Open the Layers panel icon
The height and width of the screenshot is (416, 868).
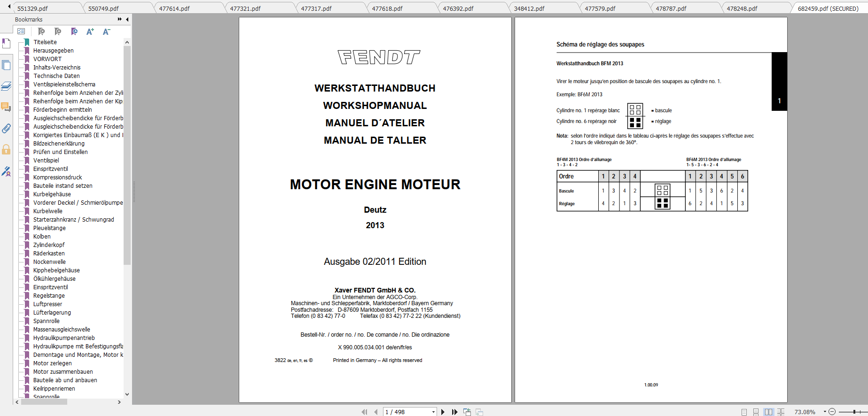tap(6, 86)
